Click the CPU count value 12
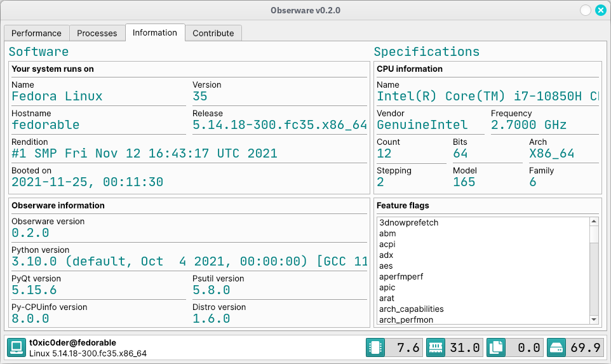This screenshot has height=364, width=611. pyautogui.click(x=384, y=153)
